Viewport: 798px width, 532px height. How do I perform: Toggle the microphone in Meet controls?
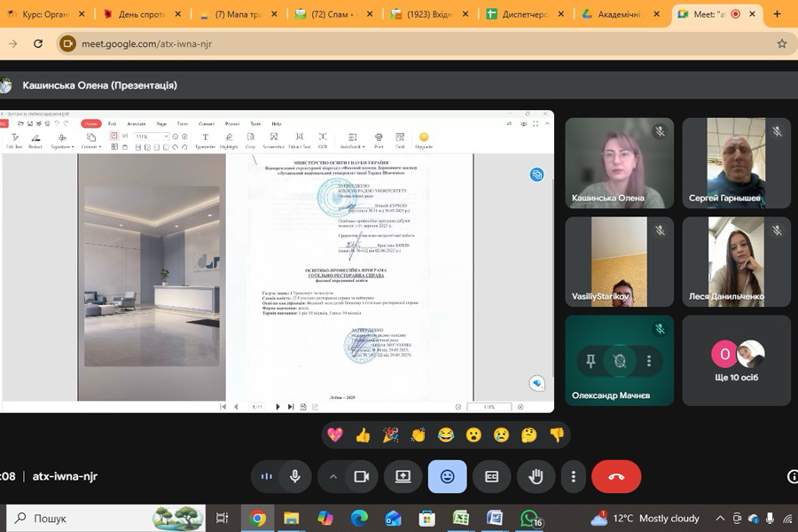click(295, 476)
